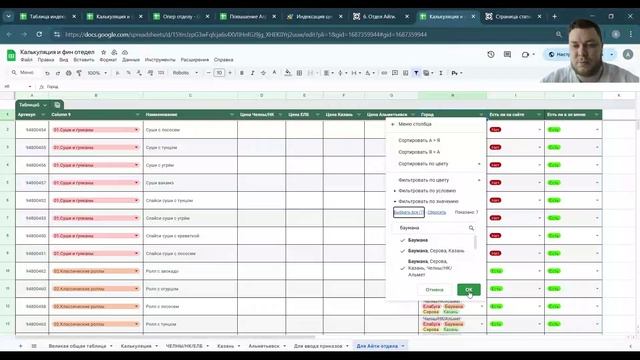The height and width of the screenshot is (360, 640).
Task: Increase font size plus button
Action: 230,73
